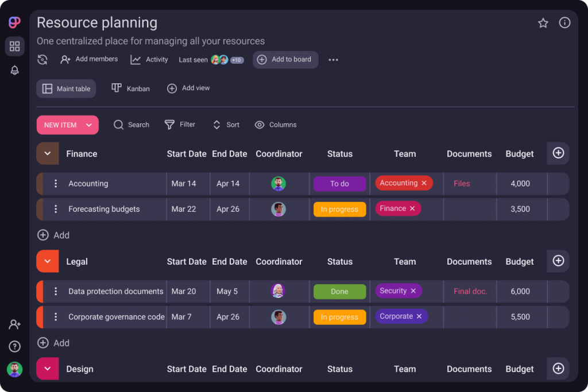Click the Add to board button

(285, 59)
